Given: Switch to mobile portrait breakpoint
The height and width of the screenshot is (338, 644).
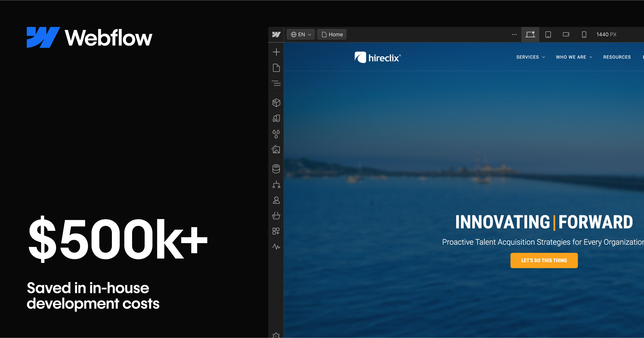Looking at the screenshot, I should tap(584, 34).
